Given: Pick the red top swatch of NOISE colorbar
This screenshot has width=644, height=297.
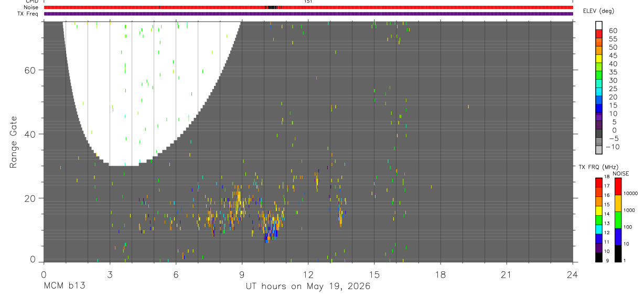Looking at the screenshot, I should pyautogui.click(x=618, y=186).
